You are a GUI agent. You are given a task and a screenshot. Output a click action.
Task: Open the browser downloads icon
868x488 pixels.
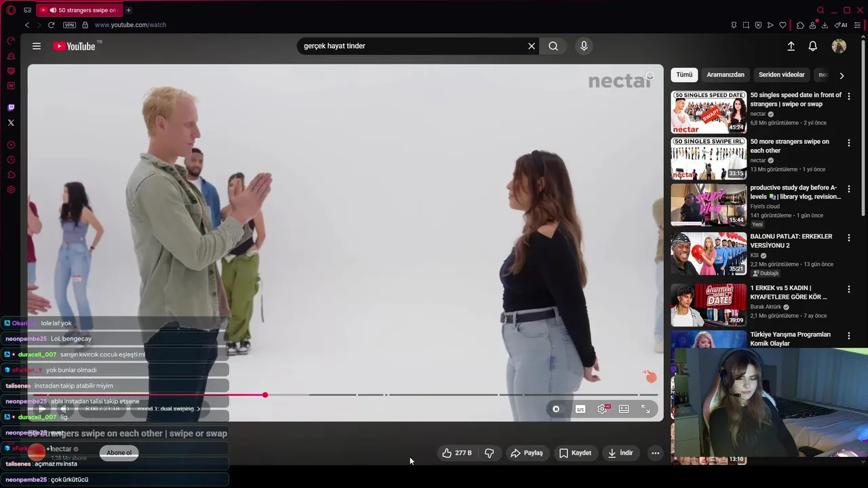(825, 25)
